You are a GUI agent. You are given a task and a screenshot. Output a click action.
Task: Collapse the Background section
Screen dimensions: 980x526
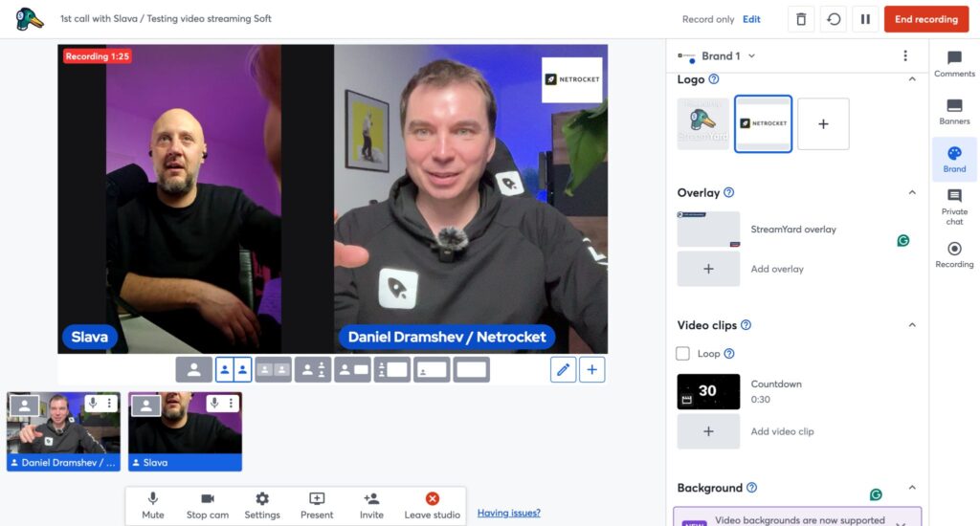912,488
